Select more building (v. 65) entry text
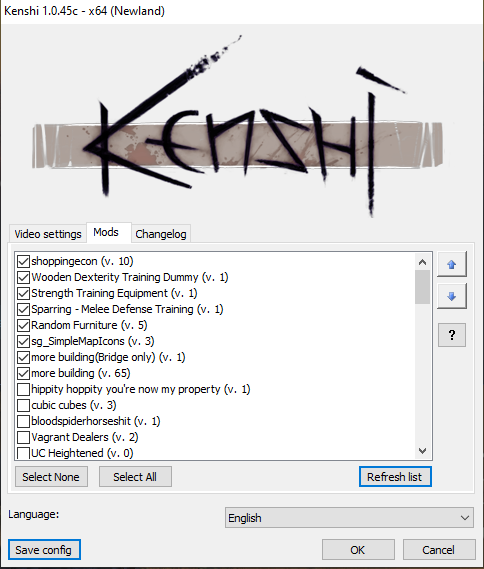 81,373
